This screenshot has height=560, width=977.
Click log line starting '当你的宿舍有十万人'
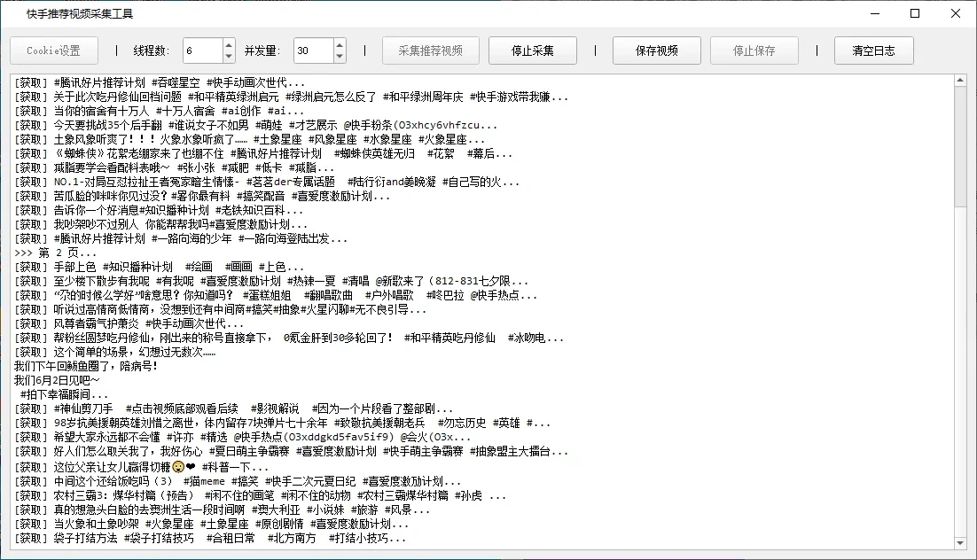click(x=159, y=111)
